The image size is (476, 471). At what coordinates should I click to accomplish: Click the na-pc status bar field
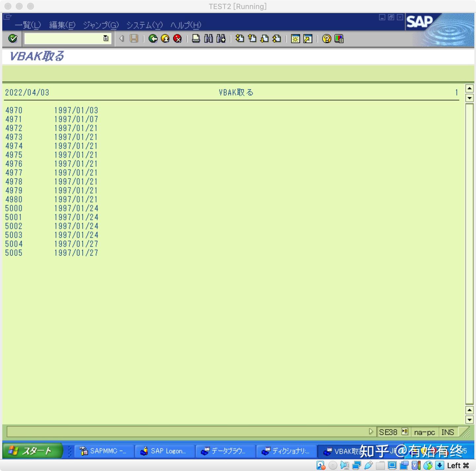pyautogui.click(x=424, y=432)
